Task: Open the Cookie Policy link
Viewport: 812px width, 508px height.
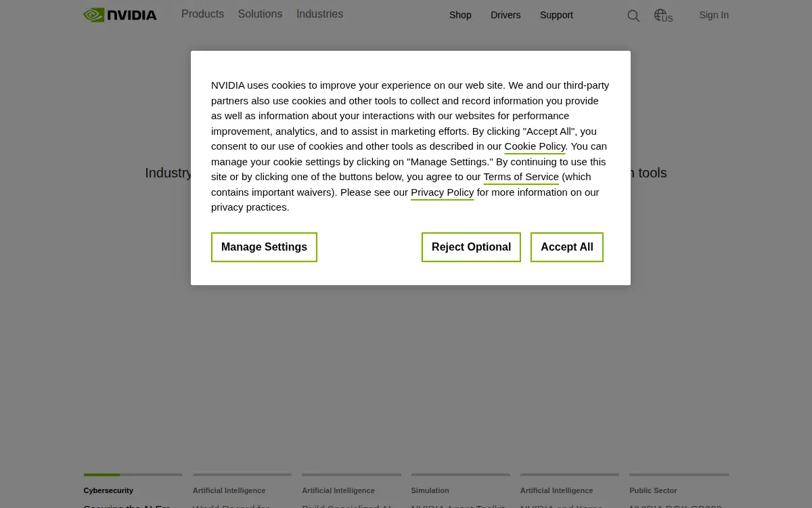Action: click(x=535, y=146)
